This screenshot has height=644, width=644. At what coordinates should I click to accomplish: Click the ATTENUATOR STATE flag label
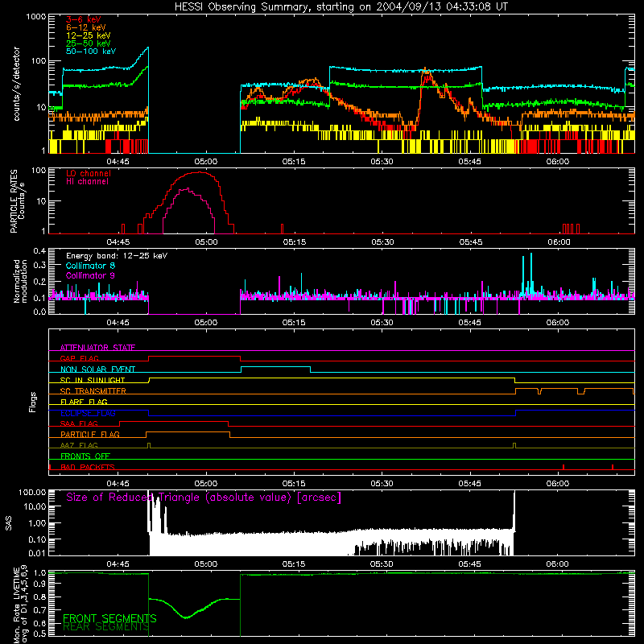click(x=97, y=348)
